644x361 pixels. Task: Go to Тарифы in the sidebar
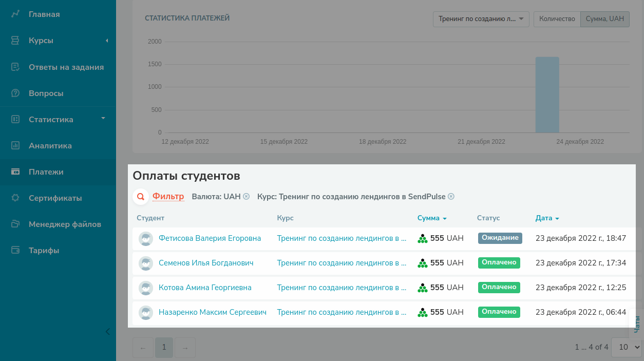pos(44,251)
